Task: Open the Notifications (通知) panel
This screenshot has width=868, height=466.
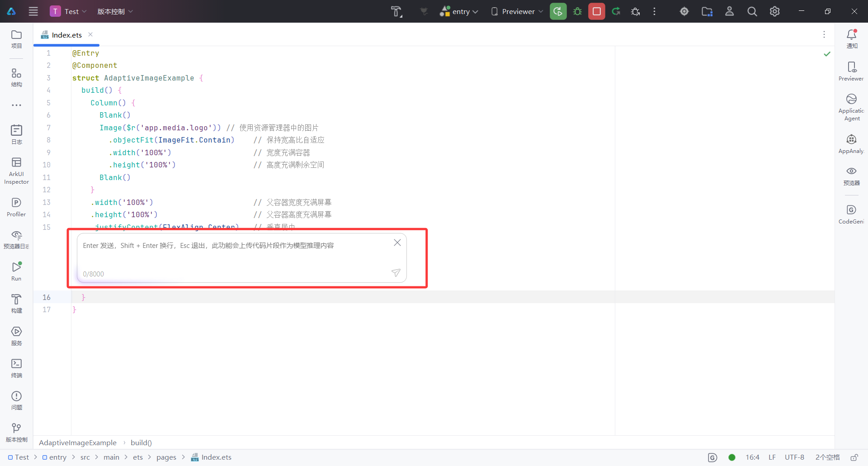Action: (x=852, y=39)
